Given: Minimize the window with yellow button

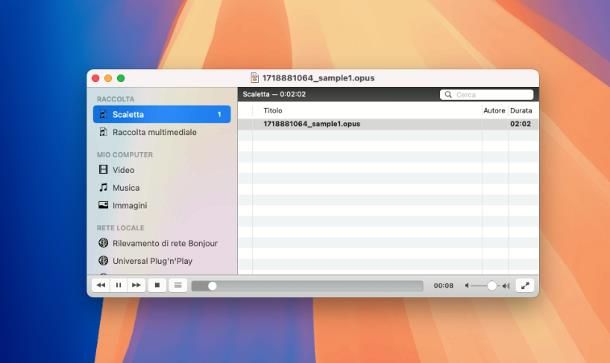Looking at the screenshot, I should tap(108, 78).
